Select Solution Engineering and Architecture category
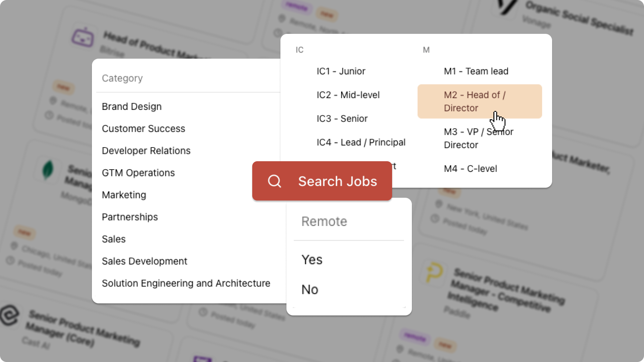This screenshot has height=362, width=644. [186, 283]
